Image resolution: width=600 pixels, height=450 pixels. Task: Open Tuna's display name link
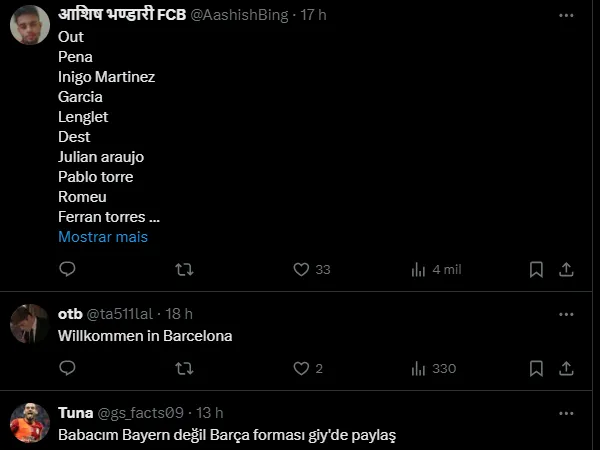[x=75, y=412]
